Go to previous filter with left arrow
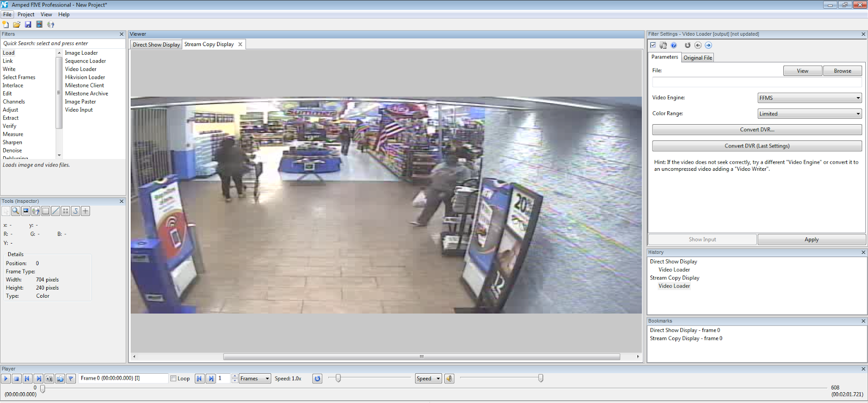The height and width of the screenshot is (403, 868). pyautogui.click(x=698, y=46)
